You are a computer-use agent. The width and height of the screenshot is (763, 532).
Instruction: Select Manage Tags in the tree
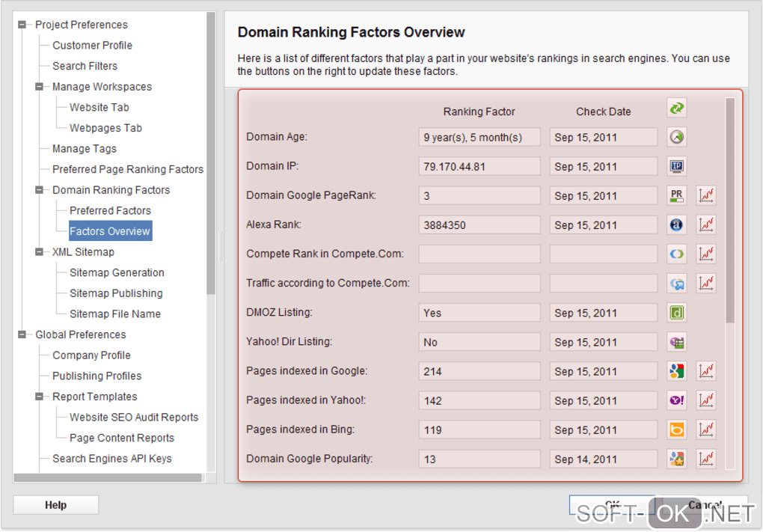(x=85, y=148)
